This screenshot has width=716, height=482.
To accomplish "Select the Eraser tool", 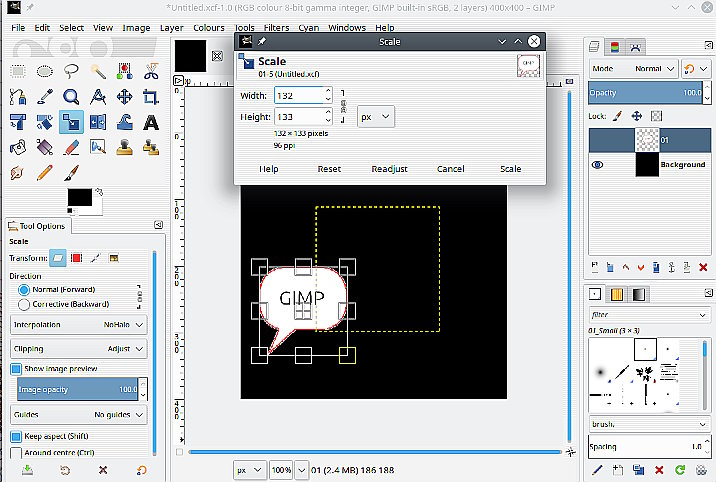I will [x=71, y=148].
